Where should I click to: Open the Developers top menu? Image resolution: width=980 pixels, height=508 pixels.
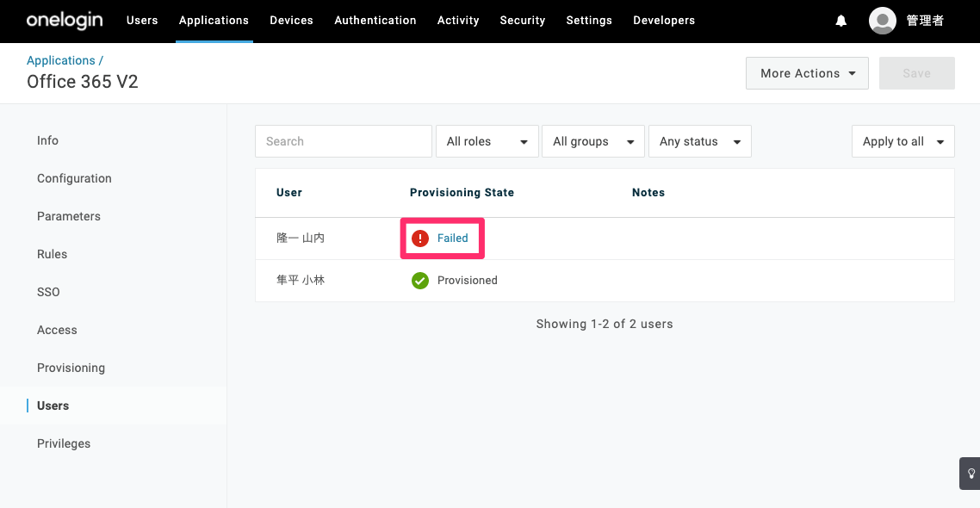pos(664,21)
